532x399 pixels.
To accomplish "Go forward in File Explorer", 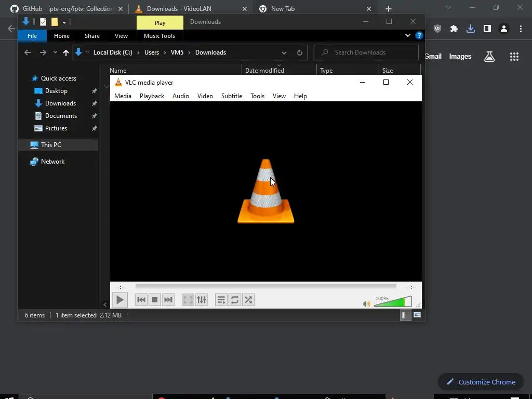I will pyautogui.click(x=43, y=52).
